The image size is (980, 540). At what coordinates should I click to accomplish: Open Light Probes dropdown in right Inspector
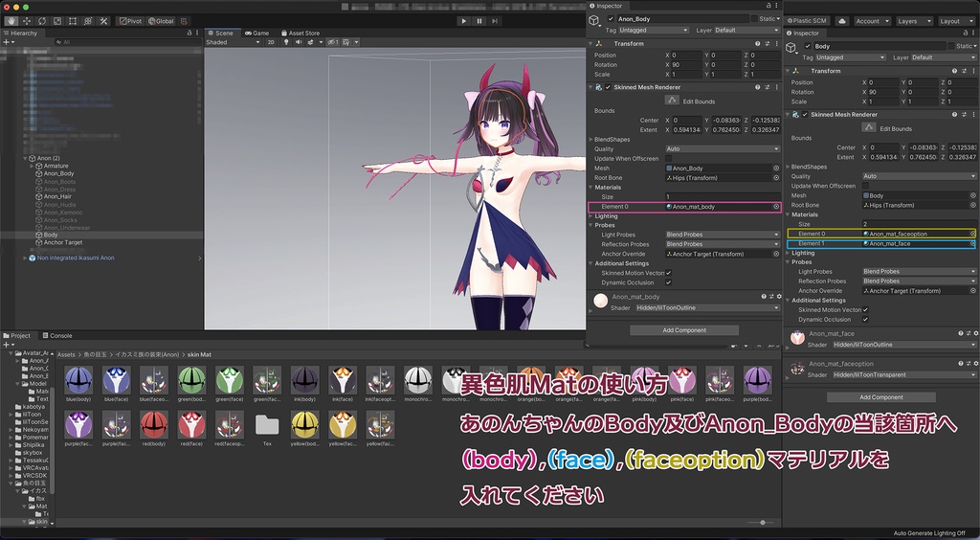pos(920,272)
